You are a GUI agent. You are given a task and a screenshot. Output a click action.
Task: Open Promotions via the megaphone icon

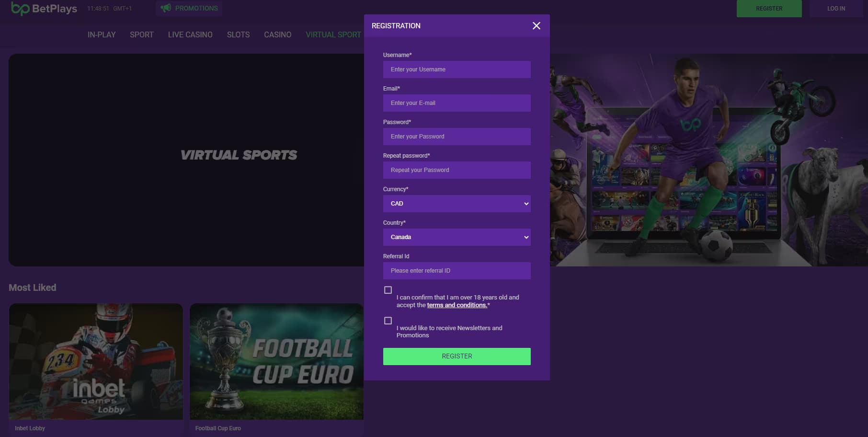coord(167,8)
